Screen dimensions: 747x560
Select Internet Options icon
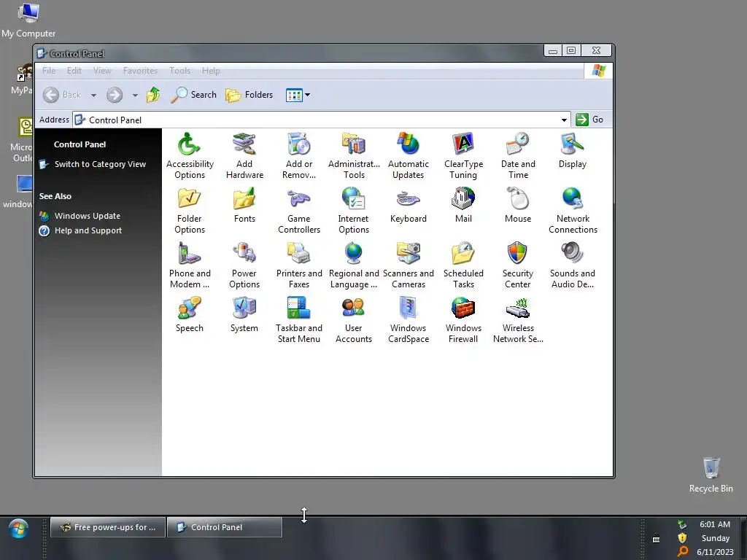click(x=354, y=211)
